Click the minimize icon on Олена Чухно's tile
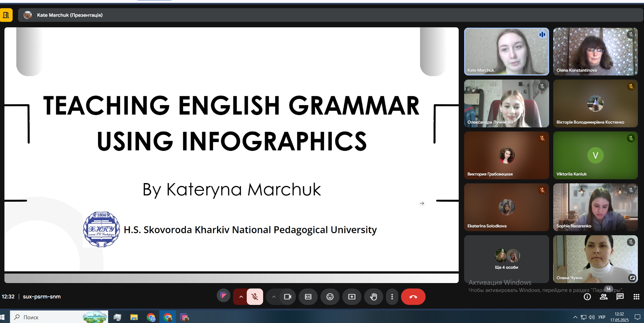 [632, 278]
